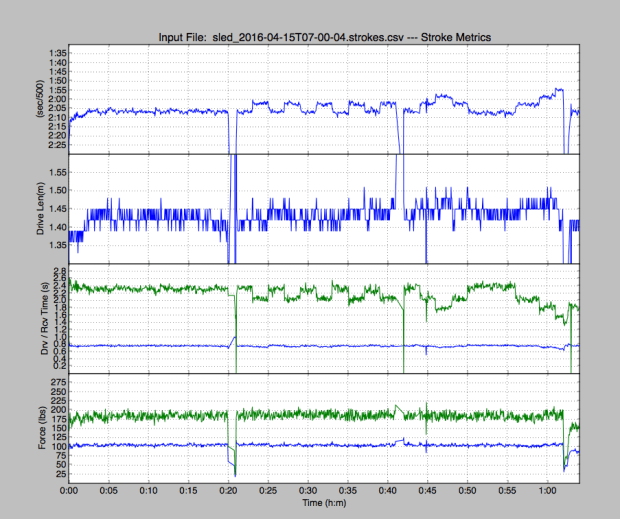The height and width of the screenshot is (519, 620).
Task: Select the 0:00 tick on the time axis
Action: pyautogui.click(x=69, y=492)
